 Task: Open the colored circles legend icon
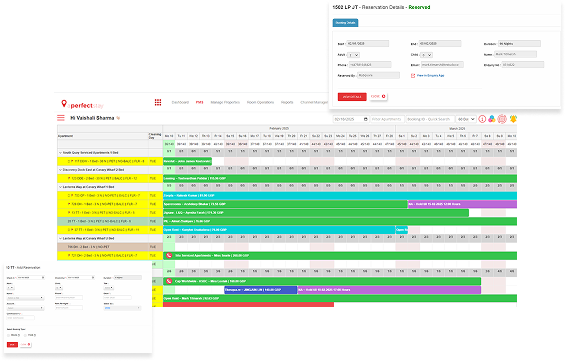coord(492,119)
